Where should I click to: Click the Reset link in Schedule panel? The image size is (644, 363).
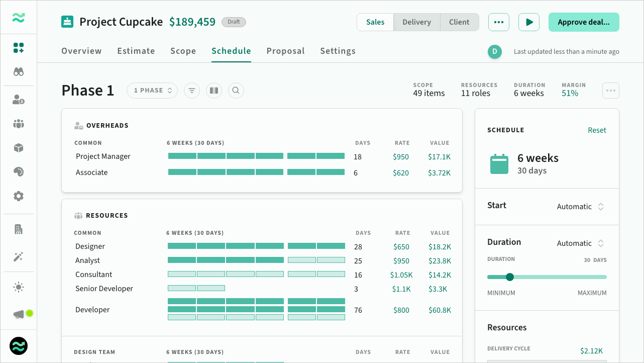(597, 130)
